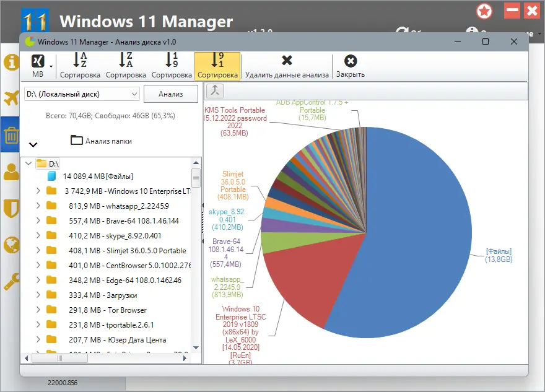Viewport: 545px width, 392px height.
Task: Select the 14 089,4 MB [Файлы] row
Action: tap(98, 176)
